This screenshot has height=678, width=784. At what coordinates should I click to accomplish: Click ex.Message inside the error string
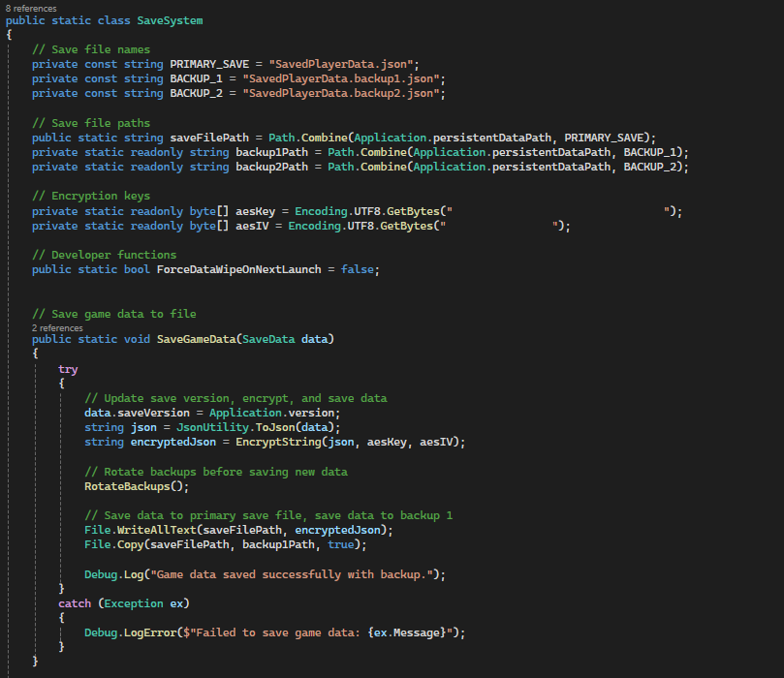[x=407, y=632]
